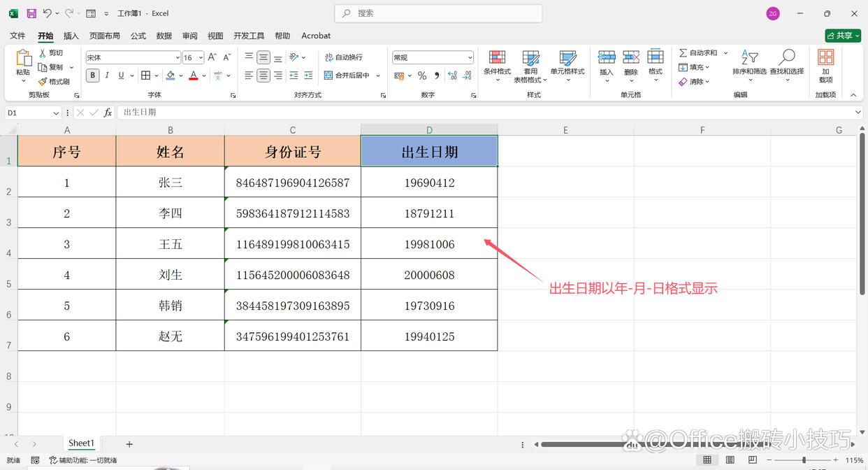Click the Sort and Filter (排序和筛选) icon

(749, 57)
